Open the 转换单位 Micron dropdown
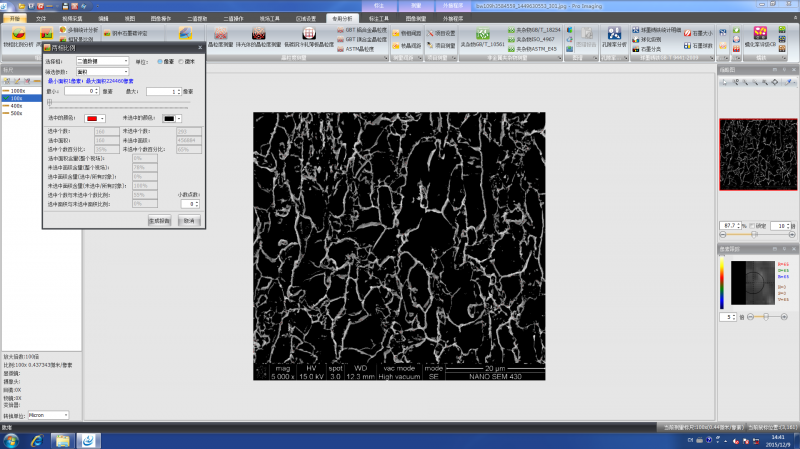The height and width of the screenshot is (449, 800). click(x=50, y=415)
